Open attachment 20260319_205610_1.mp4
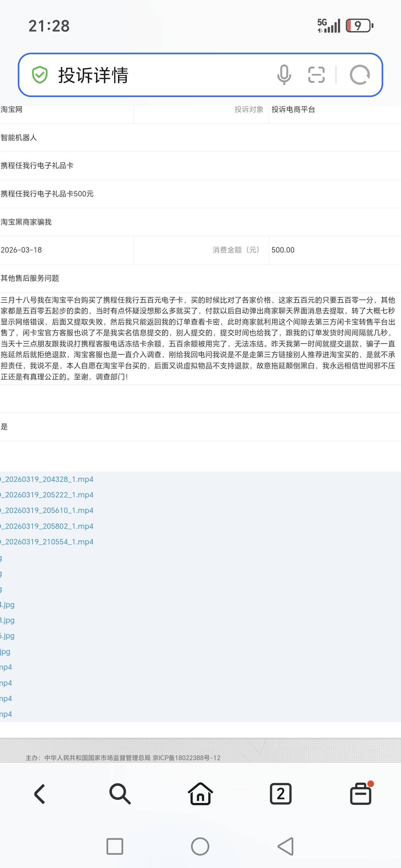 pos(47,510)
